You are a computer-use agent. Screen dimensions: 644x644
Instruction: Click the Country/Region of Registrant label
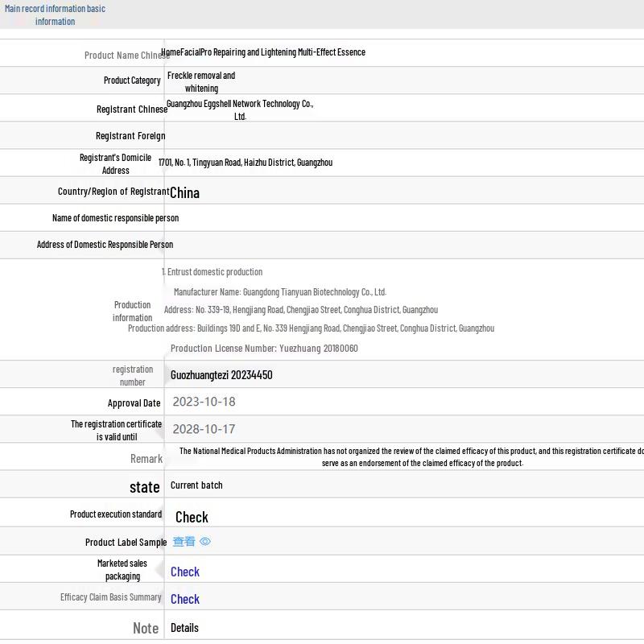(x=114, y=192)
